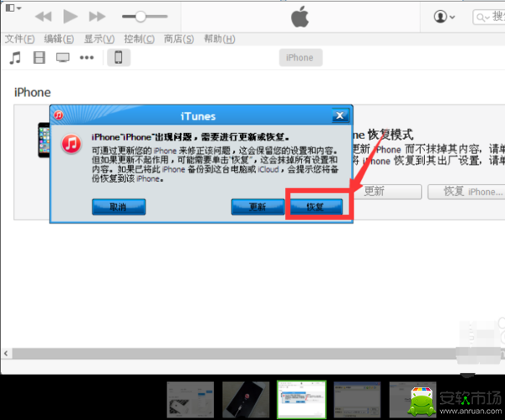Open the 商店(S) menu
This screenshot has width=505, height=420.
[179, 39]
